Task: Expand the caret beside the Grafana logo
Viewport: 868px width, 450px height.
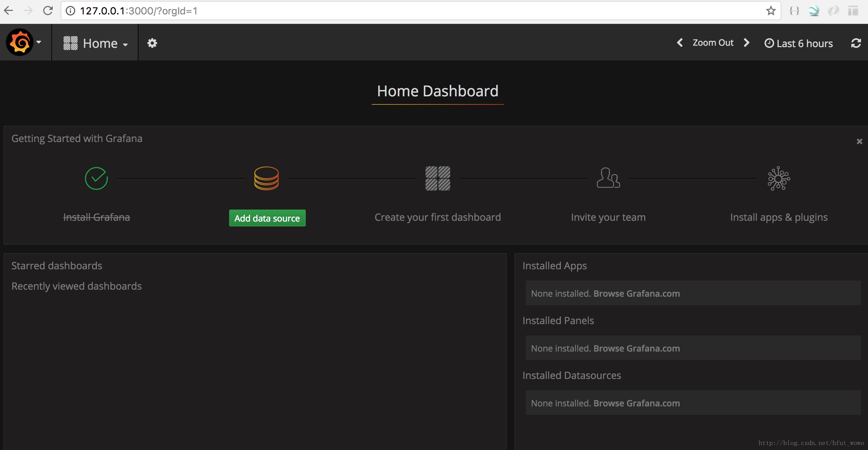Action: (x=39, y=42)
